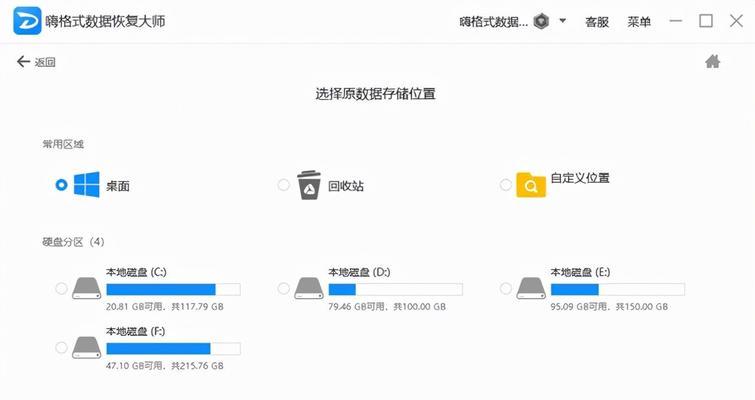Click the F: drive icon

tap(87, 348)
